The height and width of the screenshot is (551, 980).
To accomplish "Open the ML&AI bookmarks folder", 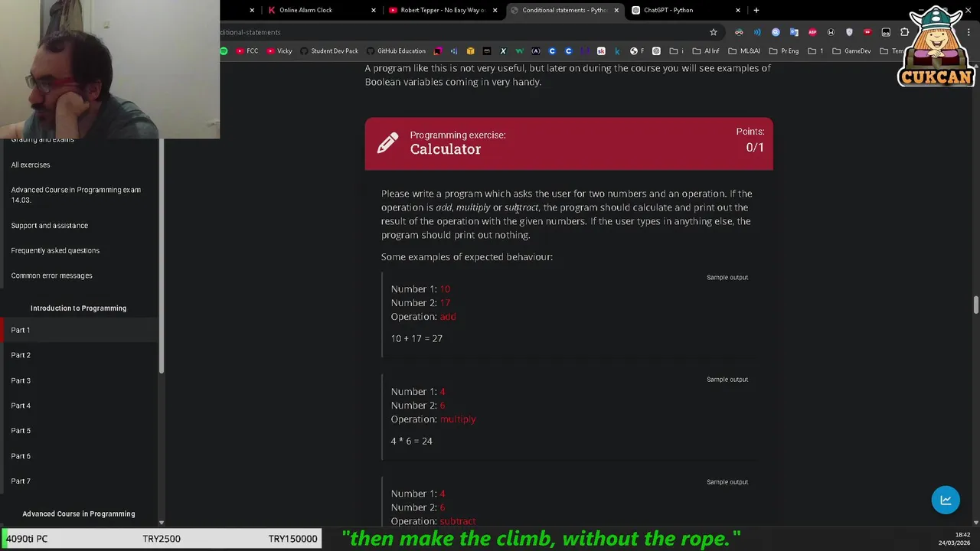I will tap(744, 51).
